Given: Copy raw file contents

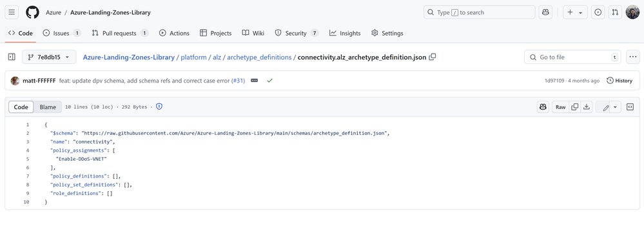Looking at the screenshot, I should click(575, 107).
